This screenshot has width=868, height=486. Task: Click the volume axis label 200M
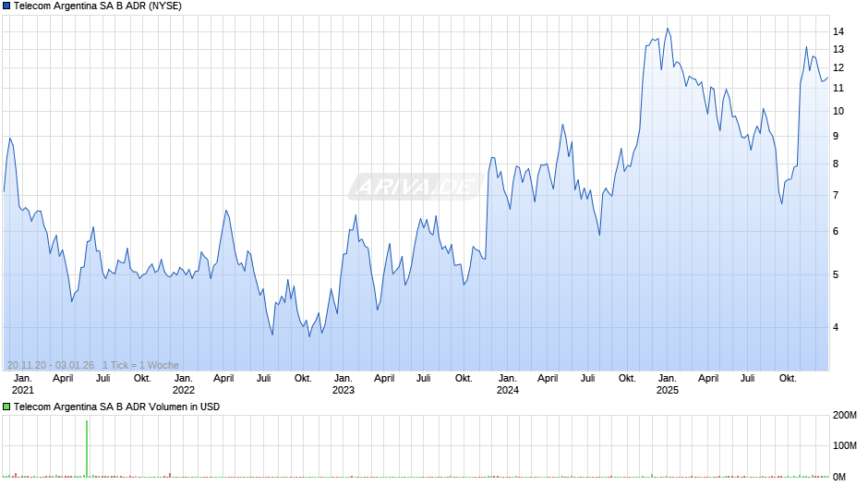click(x=844, y=416)
